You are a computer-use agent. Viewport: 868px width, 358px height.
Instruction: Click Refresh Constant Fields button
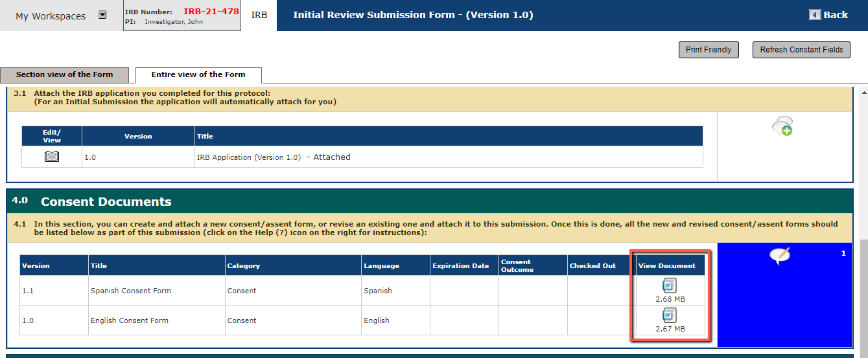coord(801,50)
